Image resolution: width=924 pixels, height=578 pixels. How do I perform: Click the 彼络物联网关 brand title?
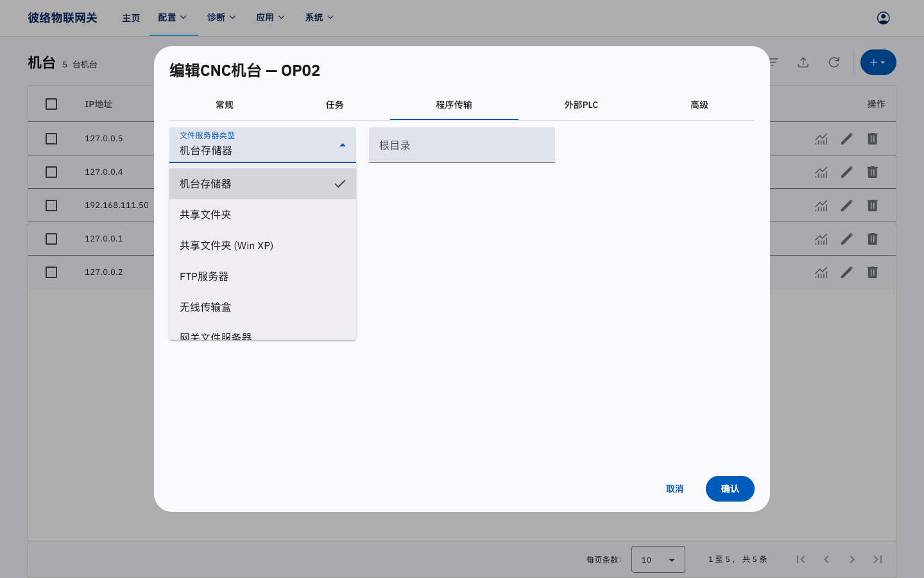(62, 18)
